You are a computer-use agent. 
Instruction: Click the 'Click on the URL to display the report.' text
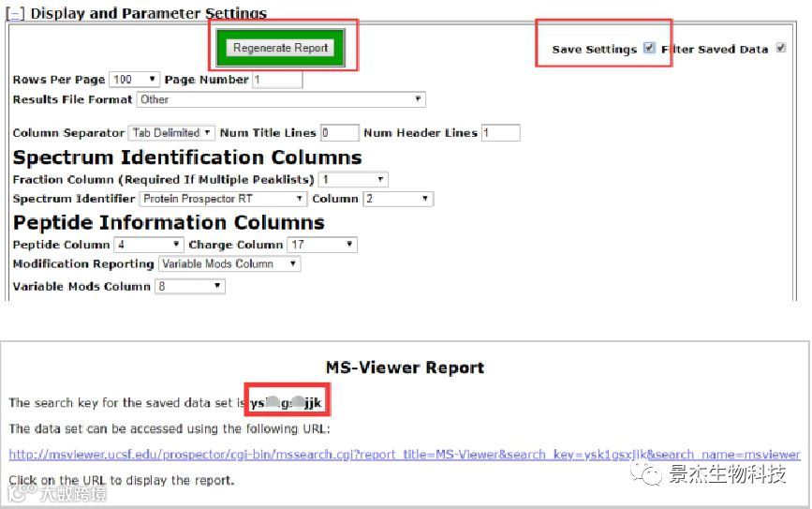tap(121, 481)
